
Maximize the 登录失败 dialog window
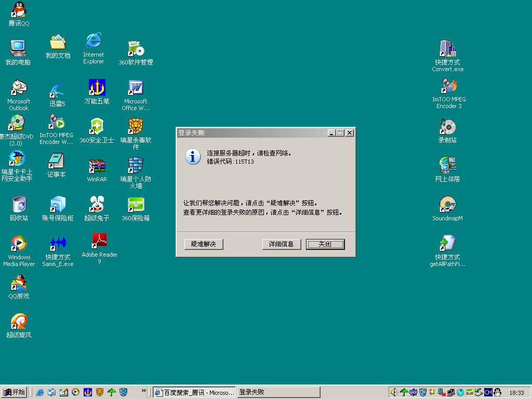click(x=340, y=133)
